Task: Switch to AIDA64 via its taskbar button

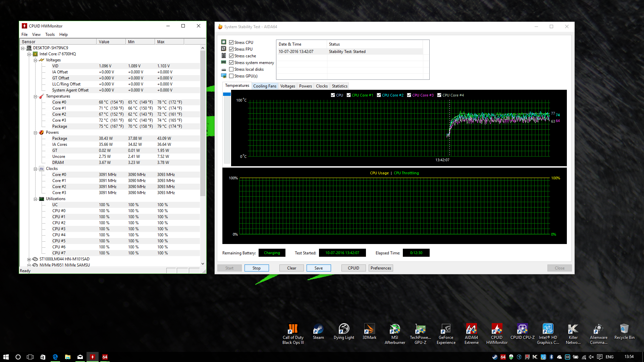Action: click(x=105, y=357)
